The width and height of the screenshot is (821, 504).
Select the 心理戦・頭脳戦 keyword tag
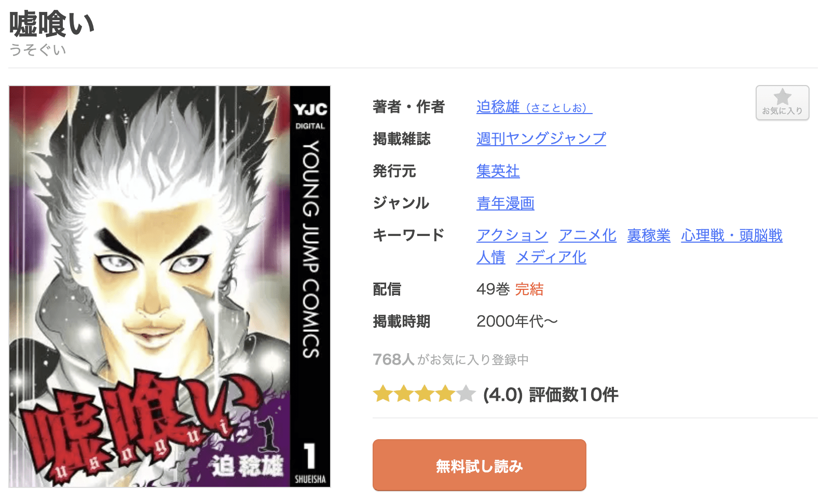click(731, 235)
